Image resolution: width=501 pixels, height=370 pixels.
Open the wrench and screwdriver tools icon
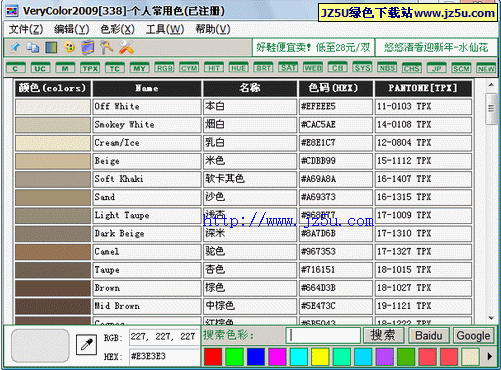(126, 47)
